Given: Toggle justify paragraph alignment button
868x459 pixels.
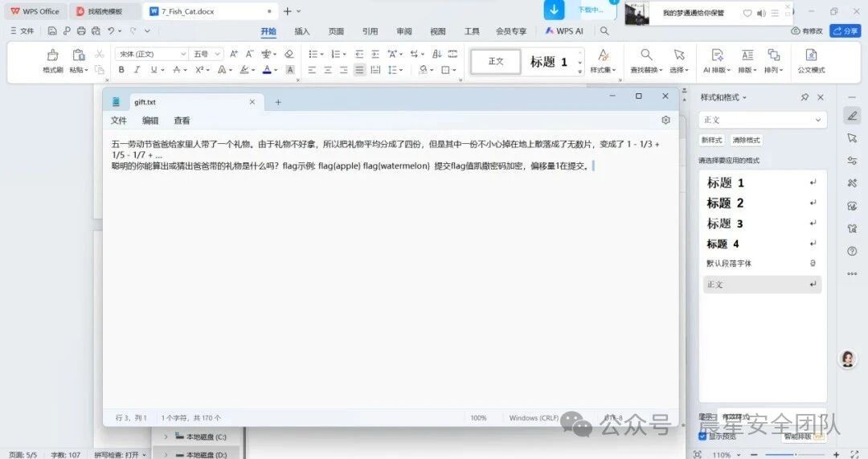Looking at the screenshot, I should pos(359,70).
